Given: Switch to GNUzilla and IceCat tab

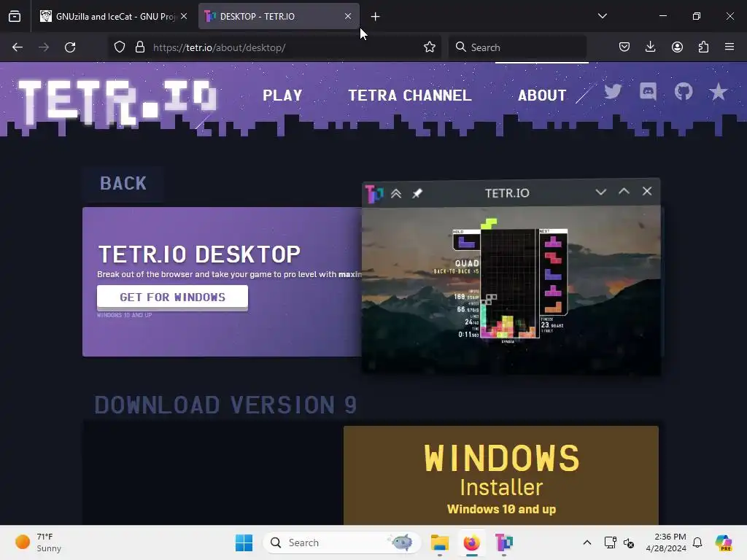Looking at the screenshot, I should coord(114,16).
